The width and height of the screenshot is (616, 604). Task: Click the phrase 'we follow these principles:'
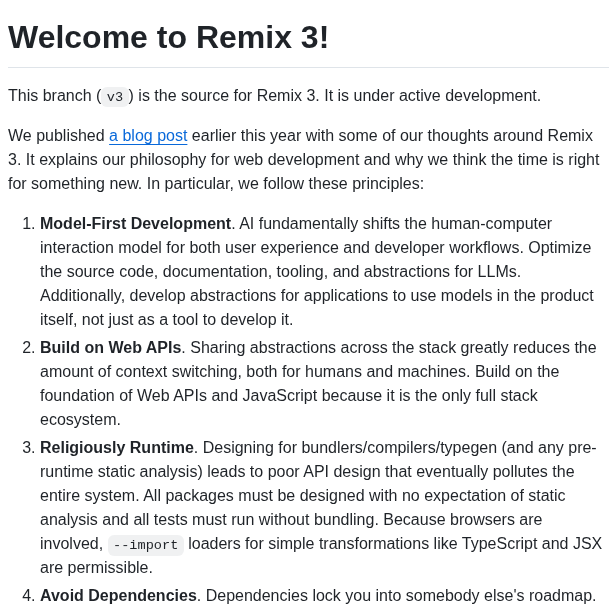click(x=331, y=184)
